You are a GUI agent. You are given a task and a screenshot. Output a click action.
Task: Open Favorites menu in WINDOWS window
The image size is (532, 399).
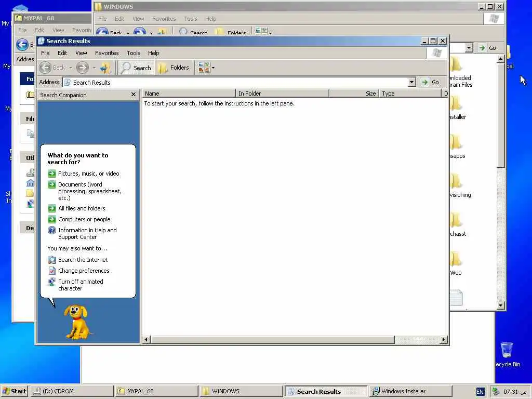pos(164,19)
